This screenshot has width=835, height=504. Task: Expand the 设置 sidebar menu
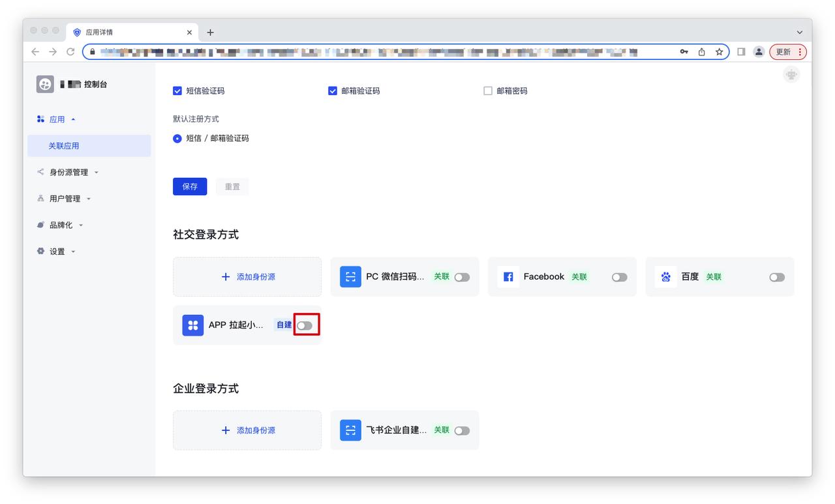[57, 252]
